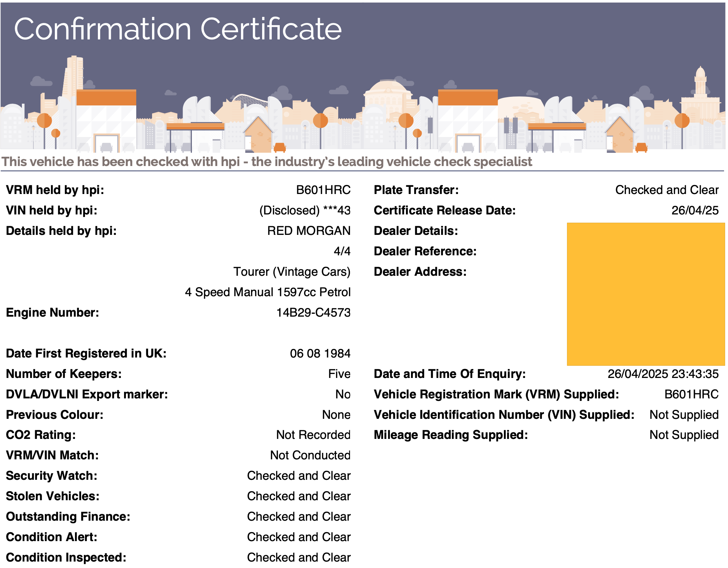Select B601HRC beside 'VRM Supplied'
The height and width of the screenshot is (568, 728).
(x=691, y=394)
